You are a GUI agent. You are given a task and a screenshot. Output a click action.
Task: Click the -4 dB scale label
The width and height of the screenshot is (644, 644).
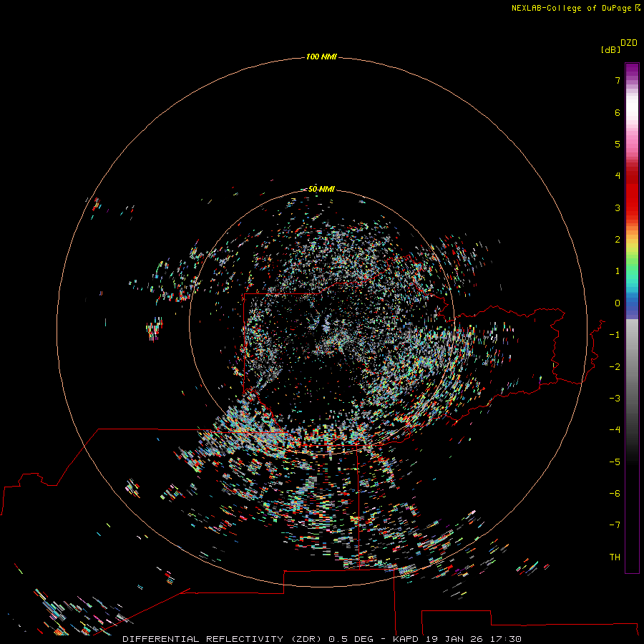615,430
